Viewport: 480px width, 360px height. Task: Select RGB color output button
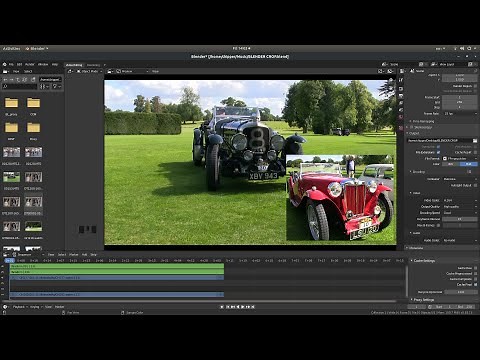pyautogui.click(x=468, y=164)
